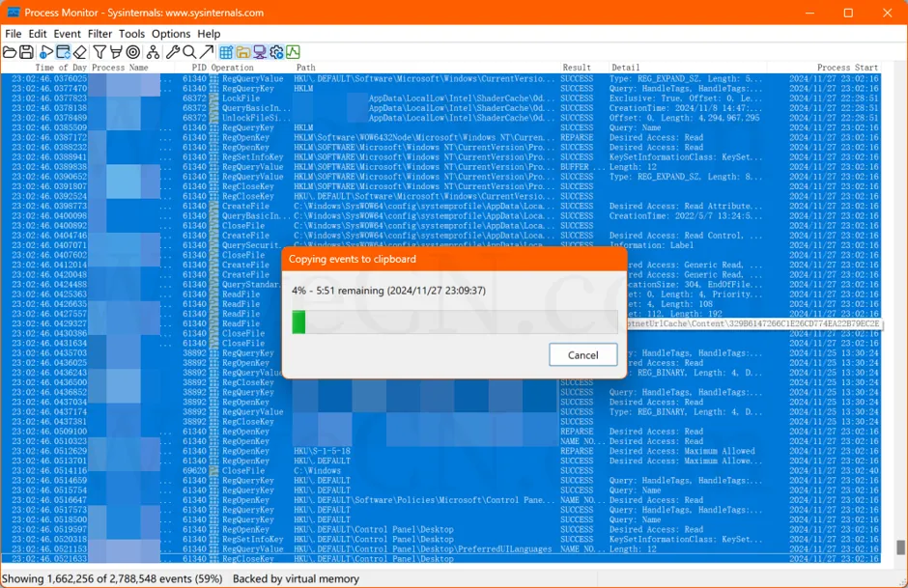Toggle Show File System Activity icon
The width and height of the screenshot is (908, 588).
pos(242,52)
